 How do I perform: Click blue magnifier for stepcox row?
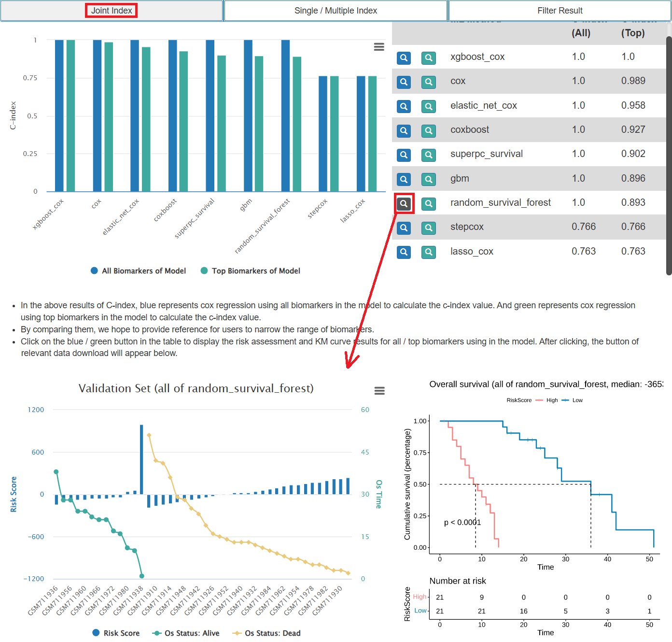coord(404,228)
